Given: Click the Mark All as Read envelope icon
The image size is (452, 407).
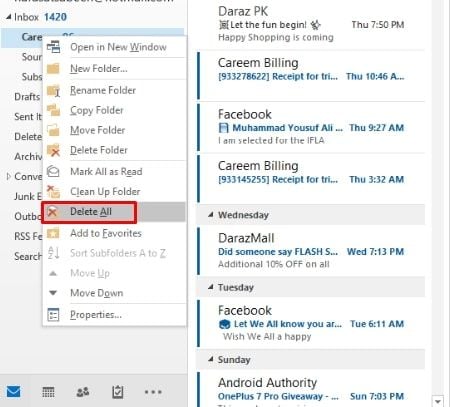Looking at the screenshot, I should pyautogui.click(x=53, y=172).
